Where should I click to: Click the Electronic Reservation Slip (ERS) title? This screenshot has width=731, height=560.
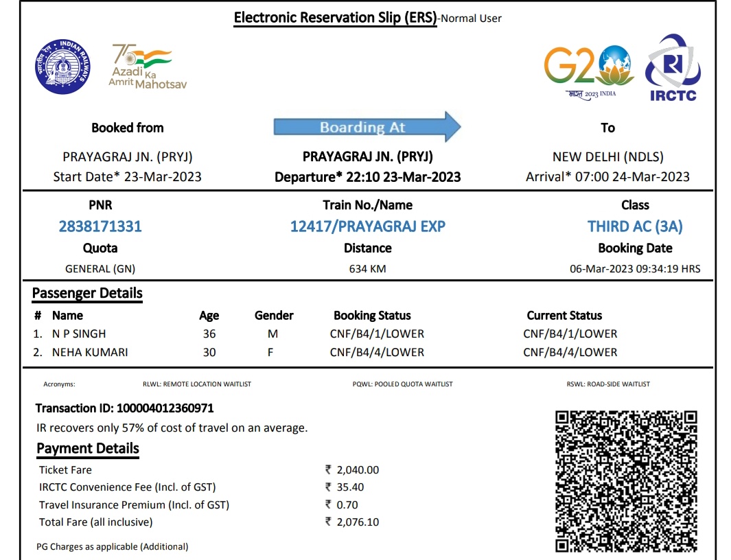[335, 18]
